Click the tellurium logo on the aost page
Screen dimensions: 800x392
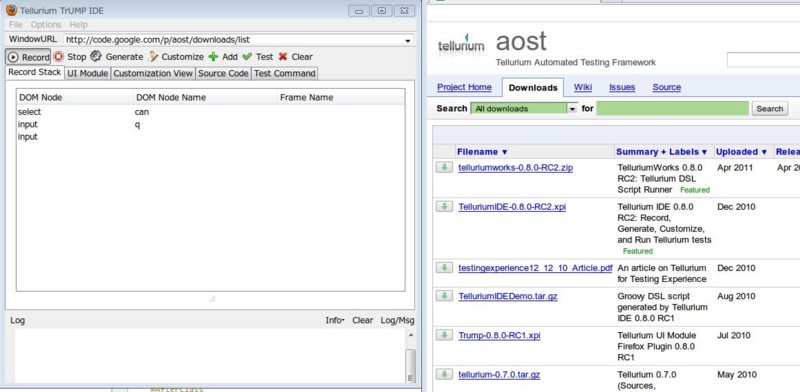click(x=461, y=45)
